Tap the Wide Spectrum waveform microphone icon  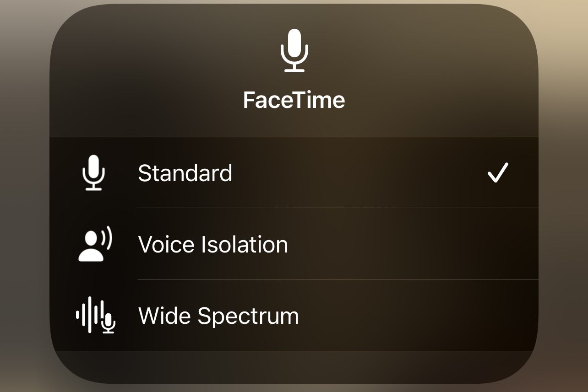[x=95, y=315]
